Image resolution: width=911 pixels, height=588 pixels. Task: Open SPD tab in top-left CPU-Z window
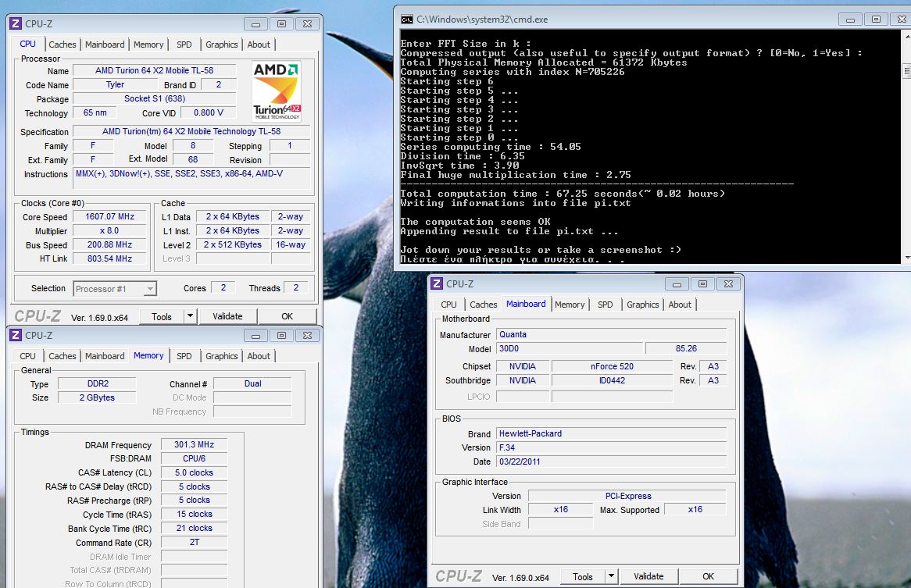184,45
